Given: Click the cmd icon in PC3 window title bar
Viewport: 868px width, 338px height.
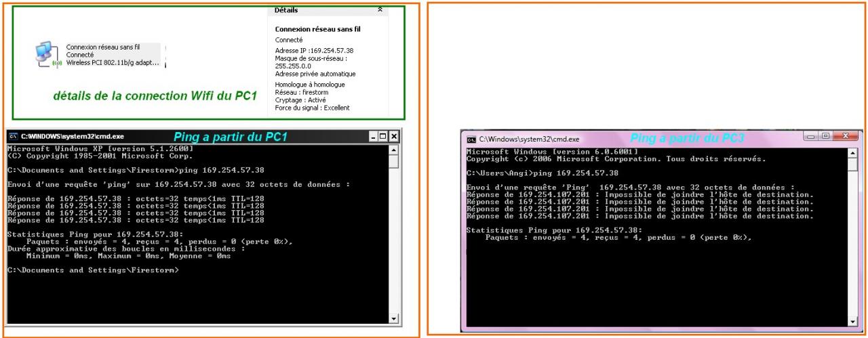Looking at the screenshot, I should [x=471, y=139].
